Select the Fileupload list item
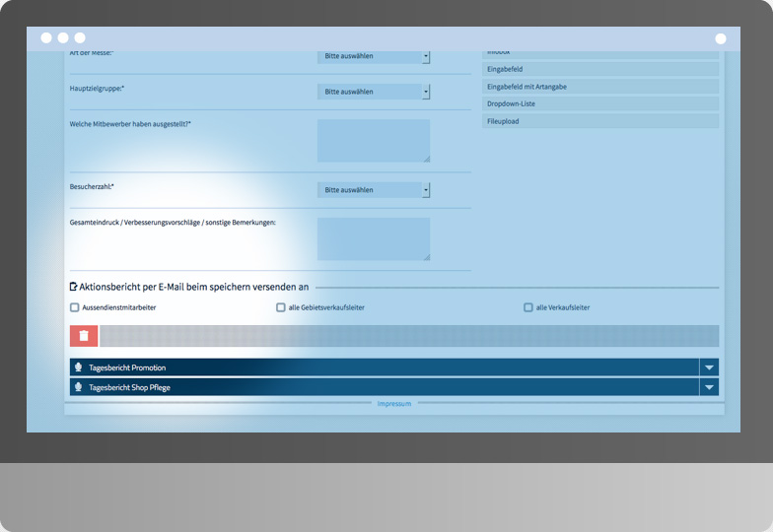 coord(599,121)
